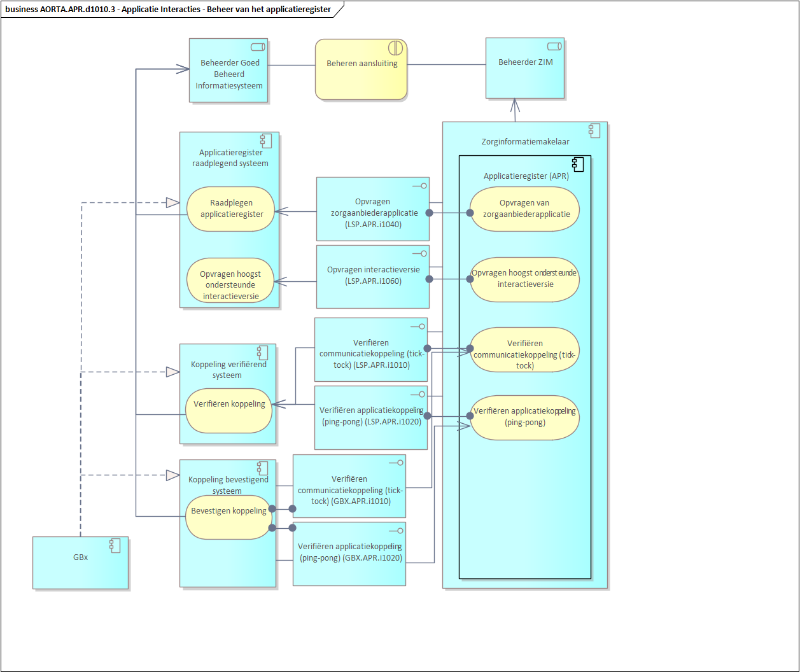Click the interaction icon on Beheren aansluiting

pos(395,48)
